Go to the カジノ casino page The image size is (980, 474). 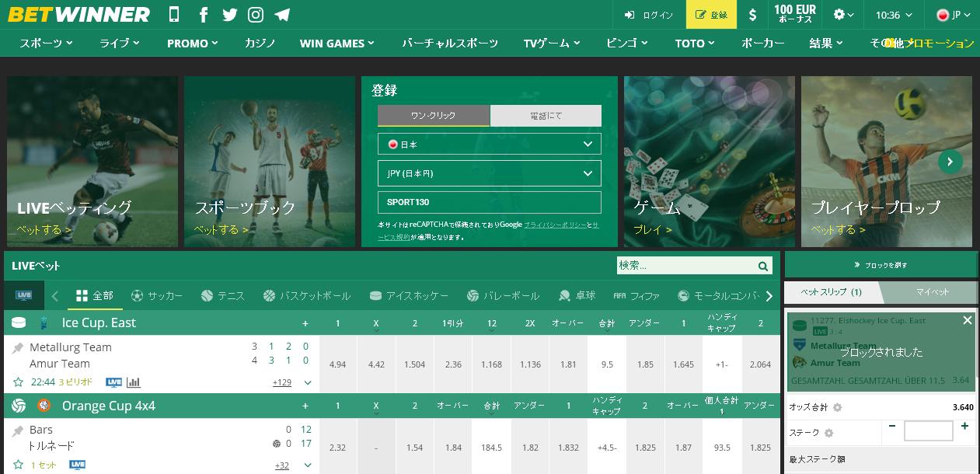coord(260,44)
